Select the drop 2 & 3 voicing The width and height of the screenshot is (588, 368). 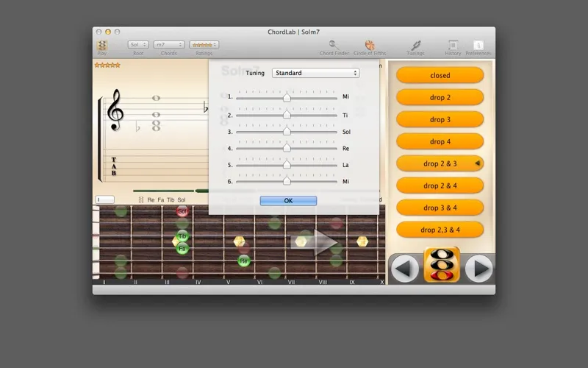[x=440, y=163]
